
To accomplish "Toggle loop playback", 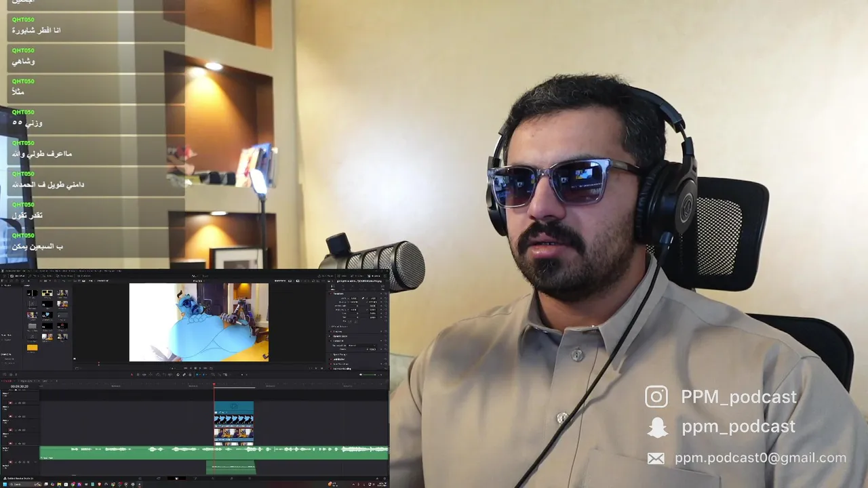I will 211,368.
